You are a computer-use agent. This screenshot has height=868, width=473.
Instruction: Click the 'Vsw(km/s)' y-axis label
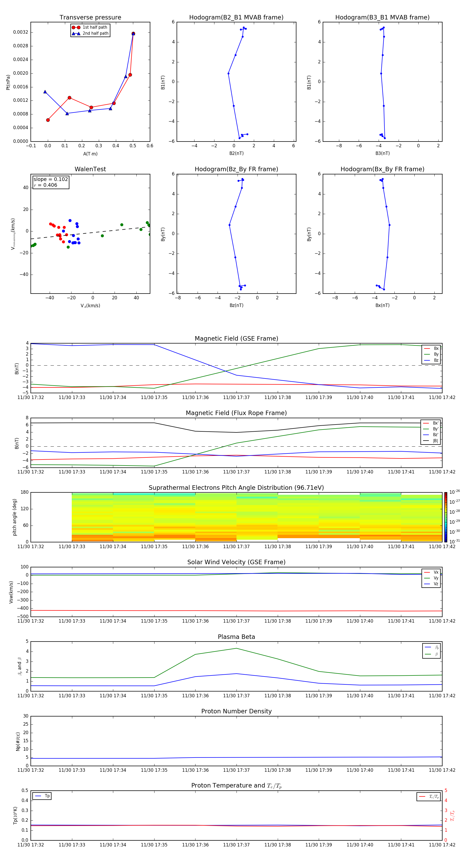pyautogui.click(x=11, y=592)
